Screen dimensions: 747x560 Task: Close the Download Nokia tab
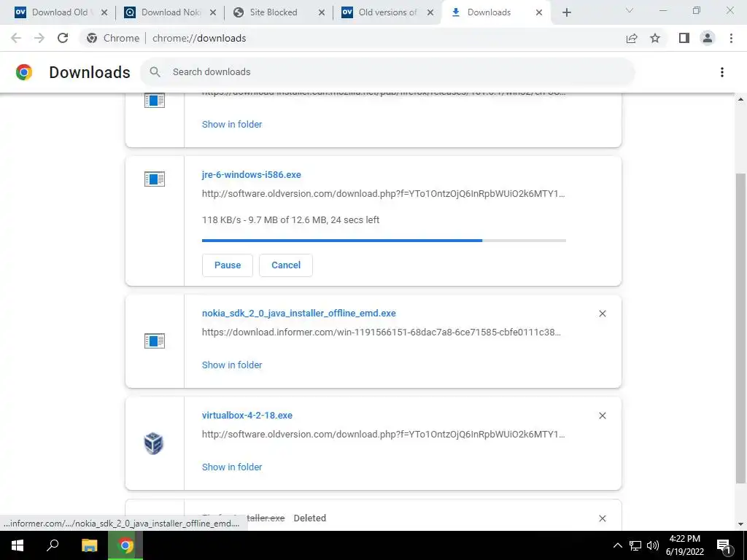click(x=213, y=12)
